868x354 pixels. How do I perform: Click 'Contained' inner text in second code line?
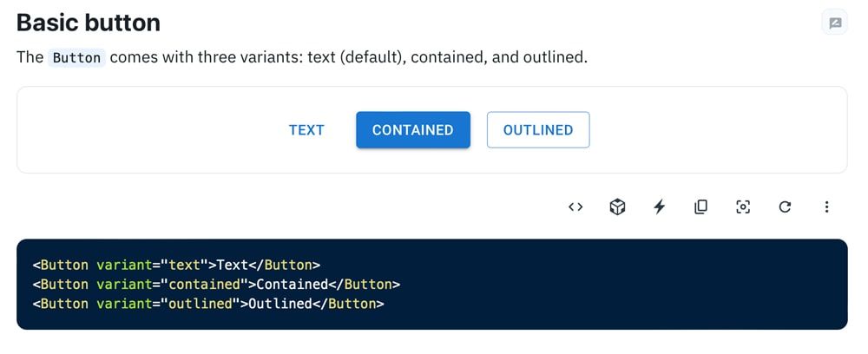pyautogui.click(x=287, y=285)
